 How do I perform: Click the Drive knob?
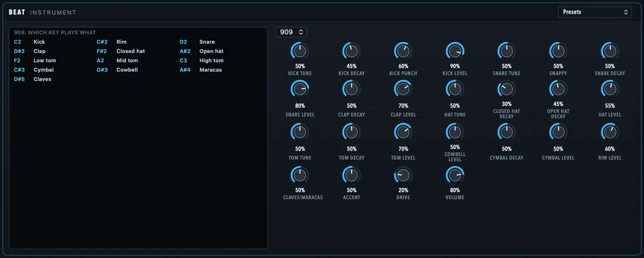(x=403, y=175)
